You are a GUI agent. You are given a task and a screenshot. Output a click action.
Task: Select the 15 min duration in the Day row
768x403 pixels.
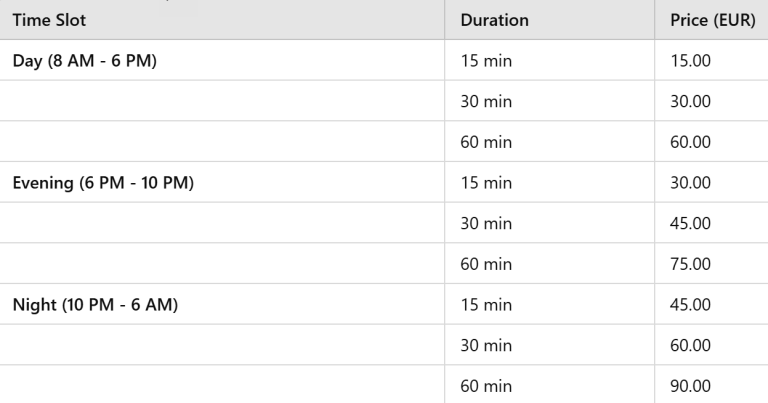click(485, 60)
